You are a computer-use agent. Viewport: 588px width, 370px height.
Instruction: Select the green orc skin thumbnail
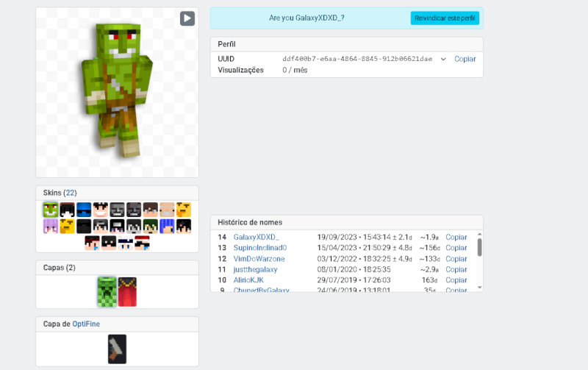(50, 210)
